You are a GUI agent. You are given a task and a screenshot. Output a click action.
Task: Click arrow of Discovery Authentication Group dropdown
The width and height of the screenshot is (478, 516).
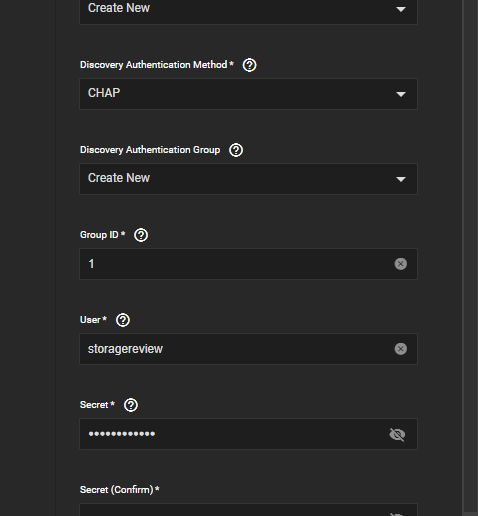tap(401, 179)
